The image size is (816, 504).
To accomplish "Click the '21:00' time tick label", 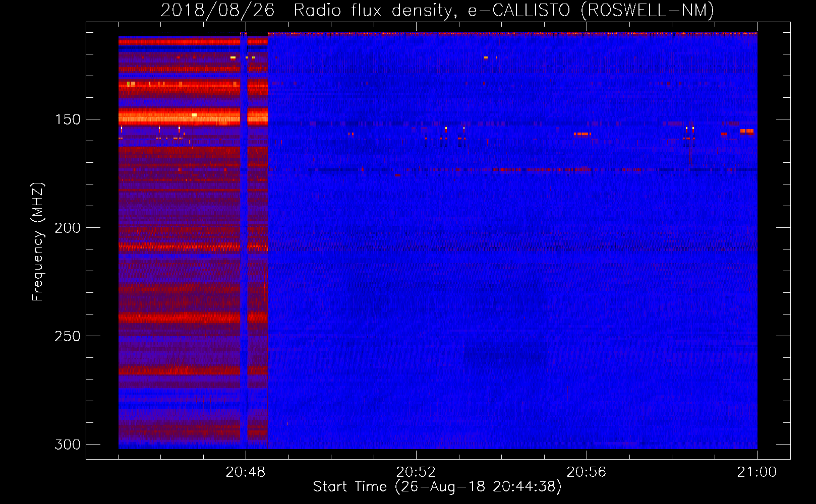I will [757, 472].
